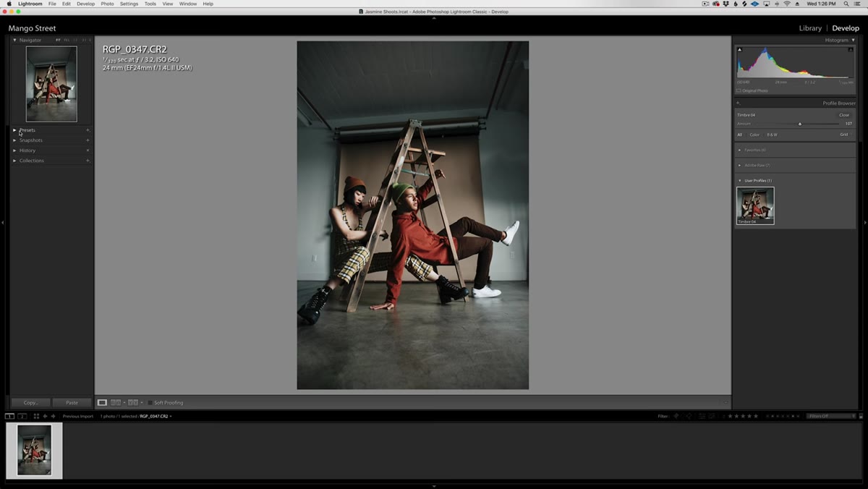The width and height of the screenshot is (868, 489).
Task: Open the RGP_0347.CR2 source path dropdown
Action: click(x=171, y=417)
